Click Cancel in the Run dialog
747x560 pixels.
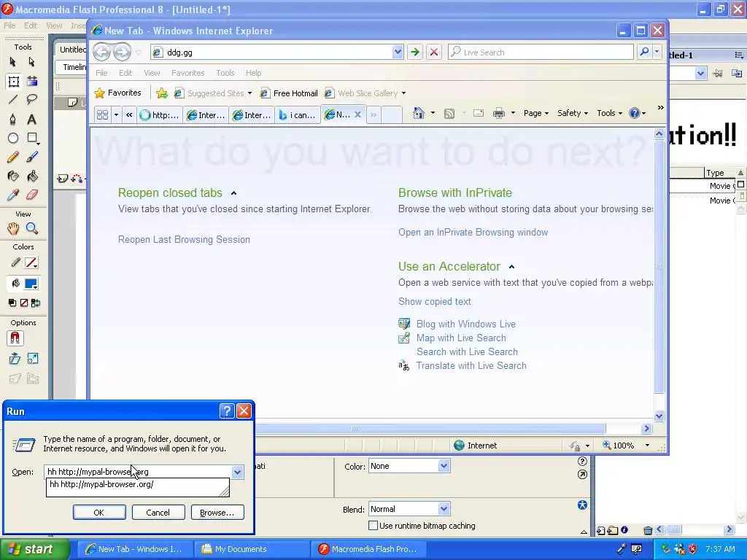click(x=158, y=513)
